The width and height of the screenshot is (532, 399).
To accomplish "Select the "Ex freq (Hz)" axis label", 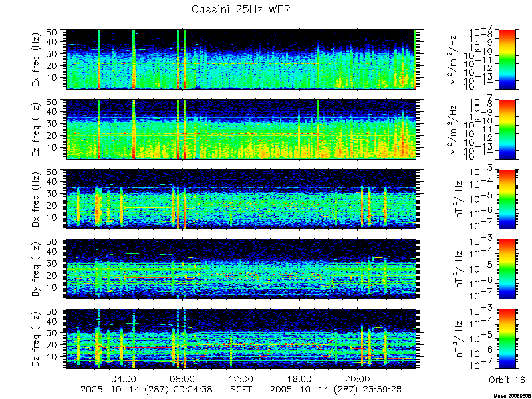I will [x=37, y=59].
